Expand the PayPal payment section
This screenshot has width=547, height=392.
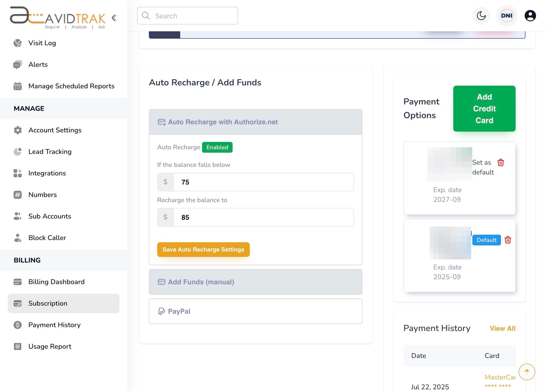[255, 311]
